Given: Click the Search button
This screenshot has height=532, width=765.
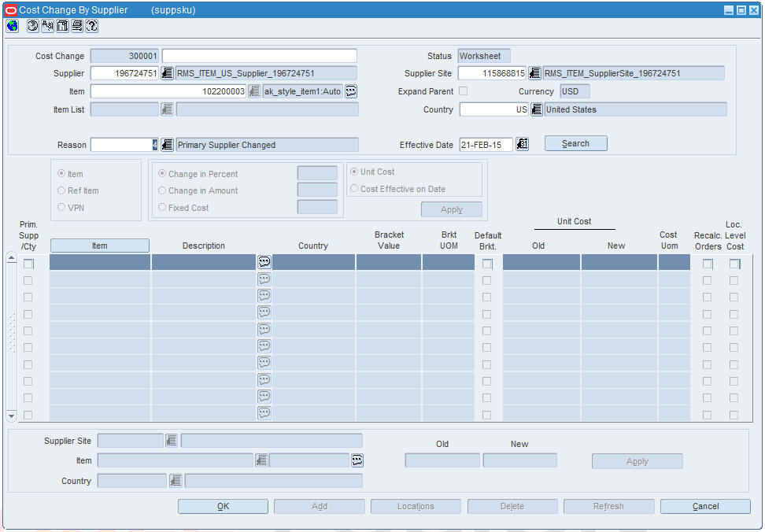Looking at the screenshot, I should pyautogui.click(x=575, y=143).
